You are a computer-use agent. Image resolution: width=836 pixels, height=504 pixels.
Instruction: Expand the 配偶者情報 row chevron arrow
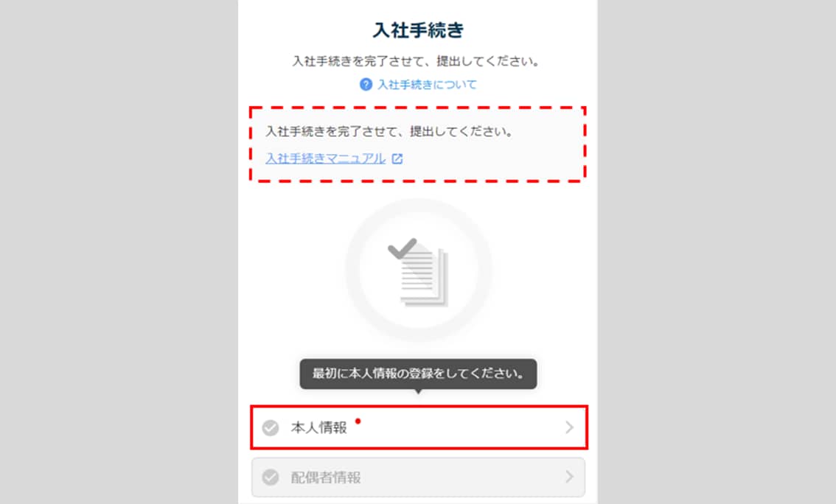(569, 477)
